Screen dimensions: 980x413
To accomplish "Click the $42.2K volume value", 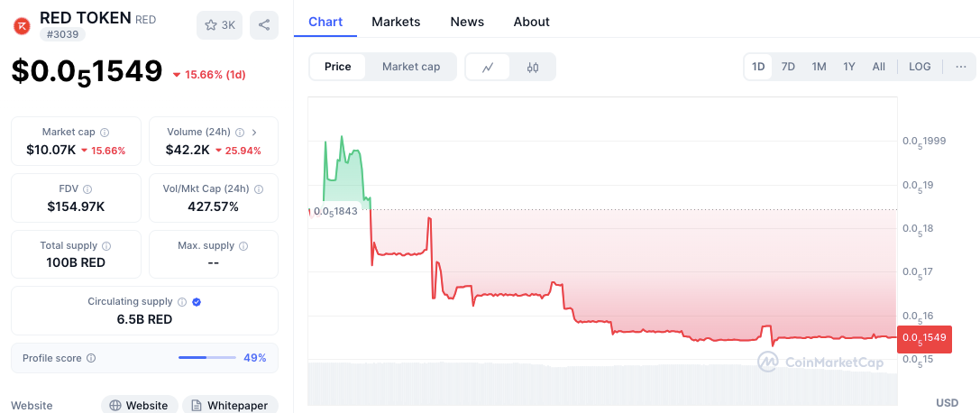I will [x=188, y=151].
